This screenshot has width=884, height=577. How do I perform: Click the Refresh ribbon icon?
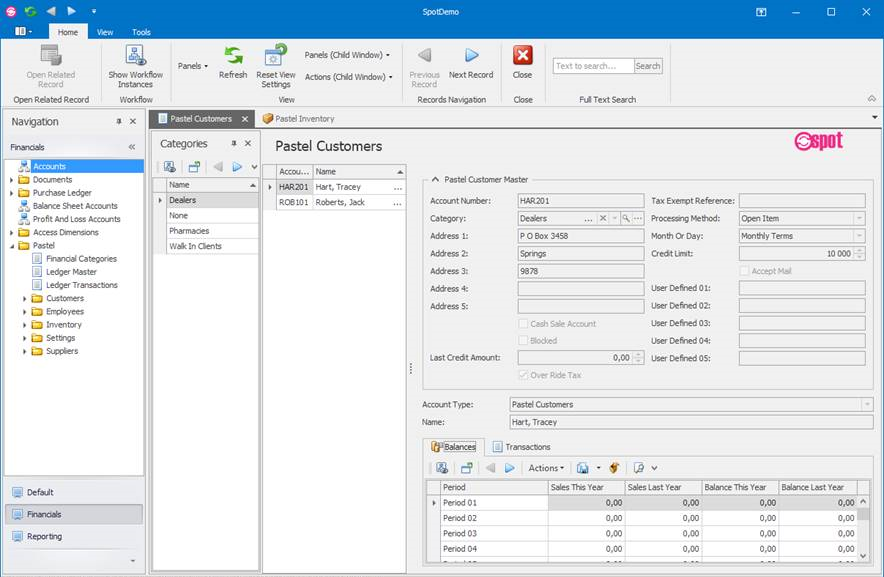click(x=233, y=56)
